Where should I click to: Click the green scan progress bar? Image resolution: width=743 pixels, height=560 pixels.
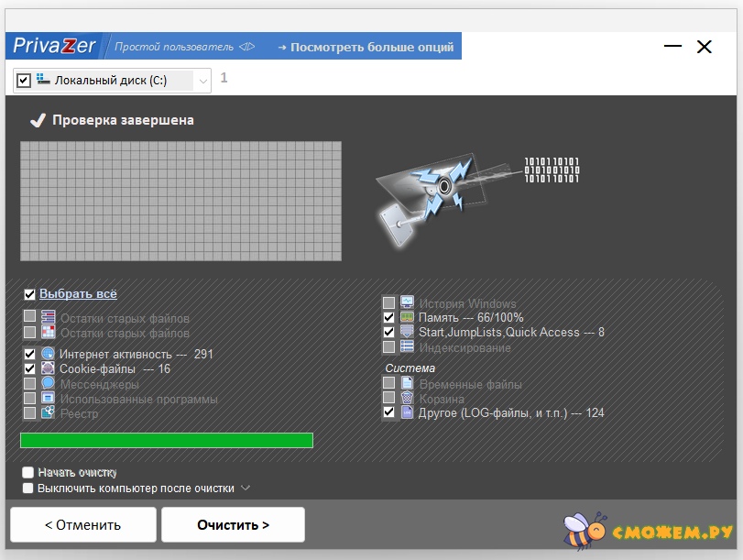coord(167,440)
